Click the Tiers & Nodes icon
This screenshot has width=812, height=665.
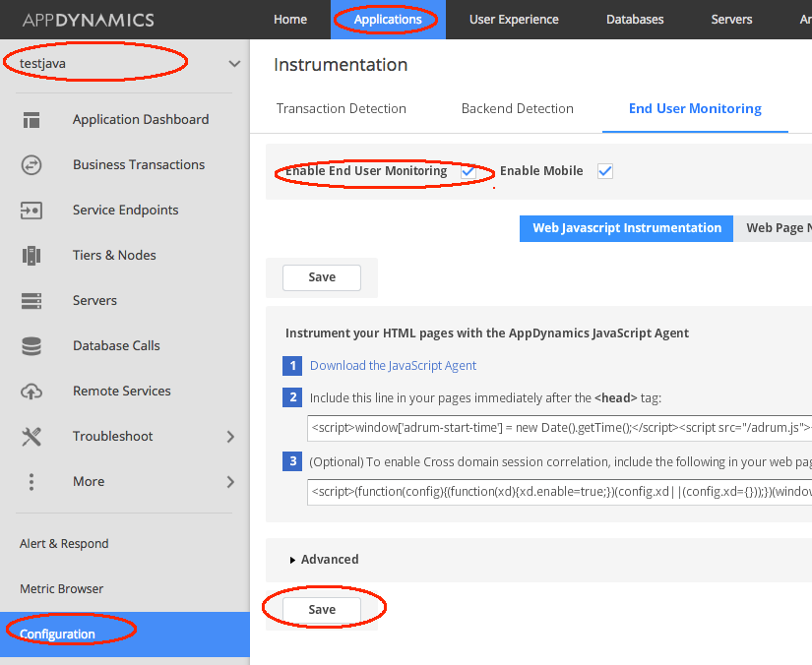(x=31, y=256)
